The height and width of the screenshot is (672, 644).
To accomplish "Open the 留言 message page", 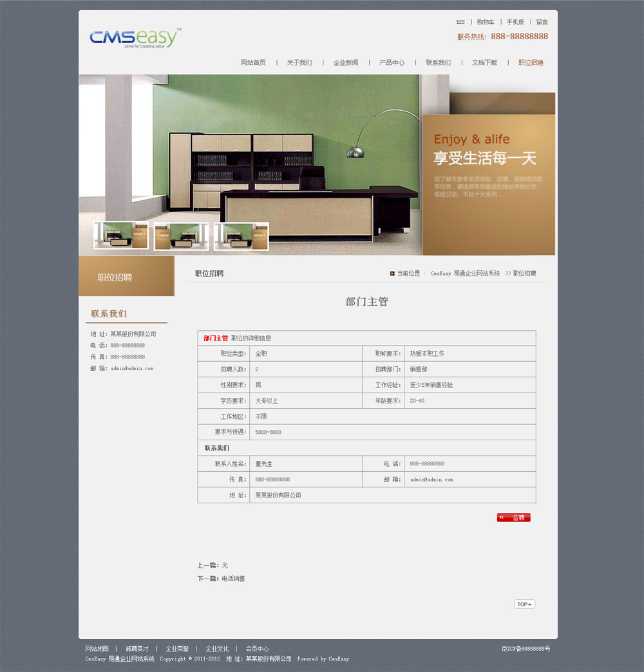I will click(x=542, y=22).
